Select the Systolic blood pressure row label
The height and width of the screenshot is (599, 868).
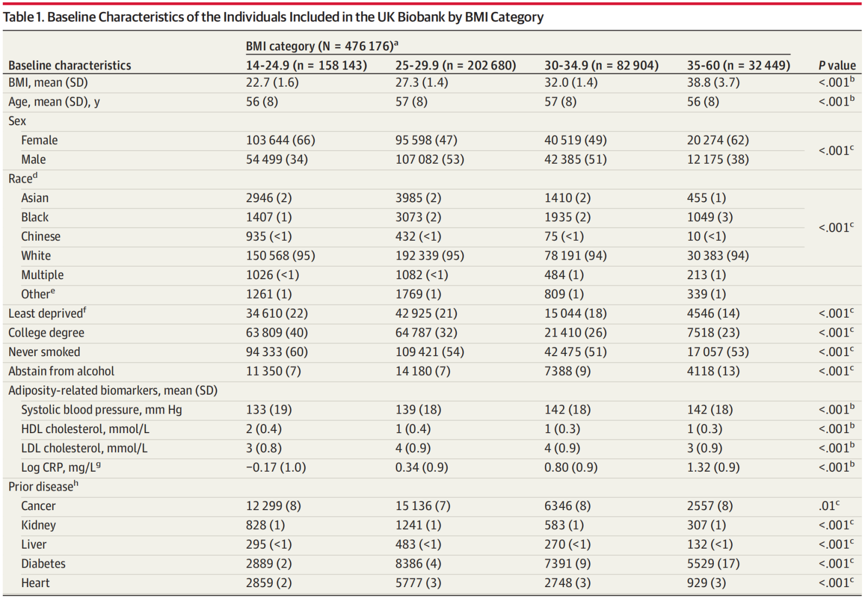[101, 410]
